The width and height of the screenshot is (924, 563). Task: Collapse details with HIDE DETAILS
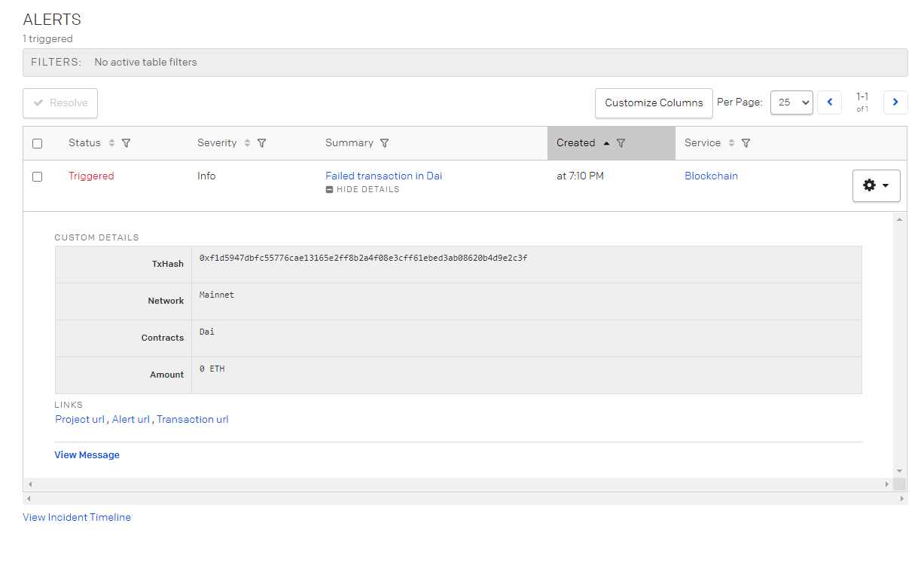(362, 190)
